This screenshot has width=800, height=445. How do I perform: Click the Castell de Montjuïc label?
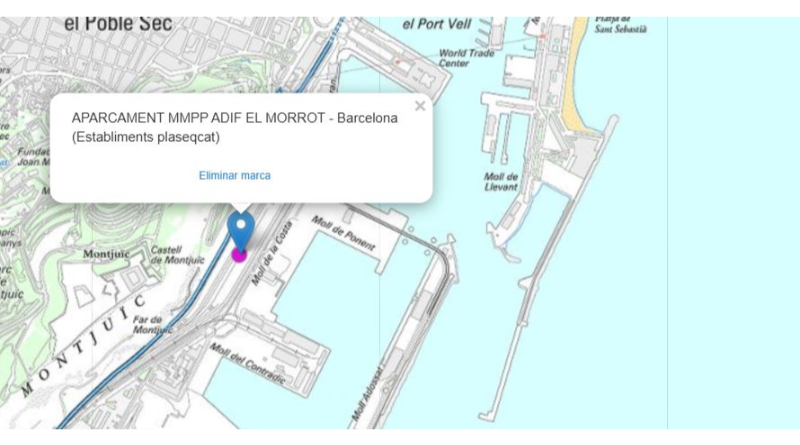coord(166,255)
